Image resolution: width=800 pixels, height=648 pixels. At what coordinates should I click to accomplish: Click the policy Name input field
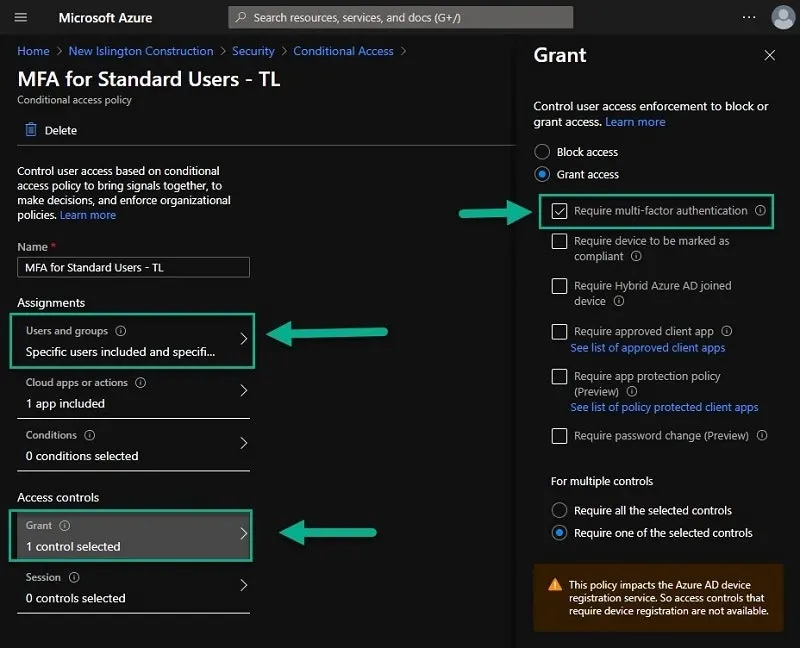(x=133, y=267)
